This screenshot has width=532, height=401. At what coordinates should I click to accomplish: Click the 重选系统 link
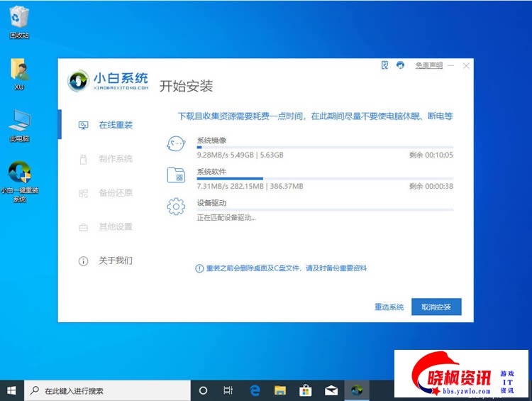389,307
